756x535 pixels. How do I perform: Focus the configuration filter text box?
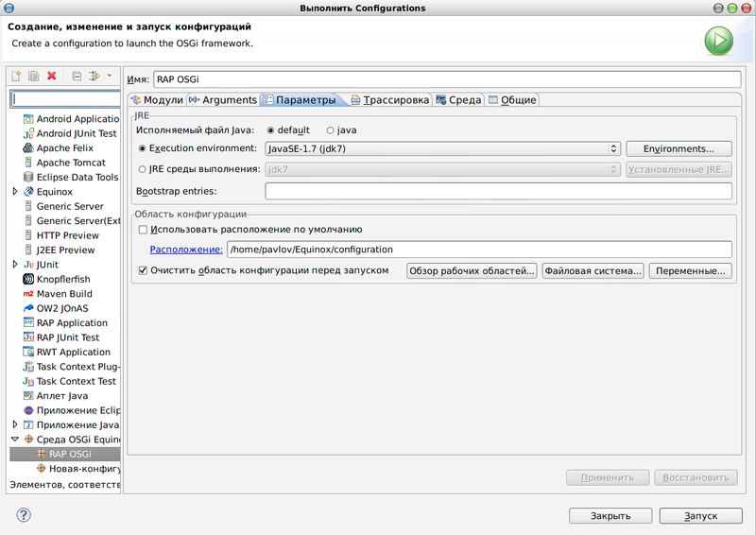65,98
